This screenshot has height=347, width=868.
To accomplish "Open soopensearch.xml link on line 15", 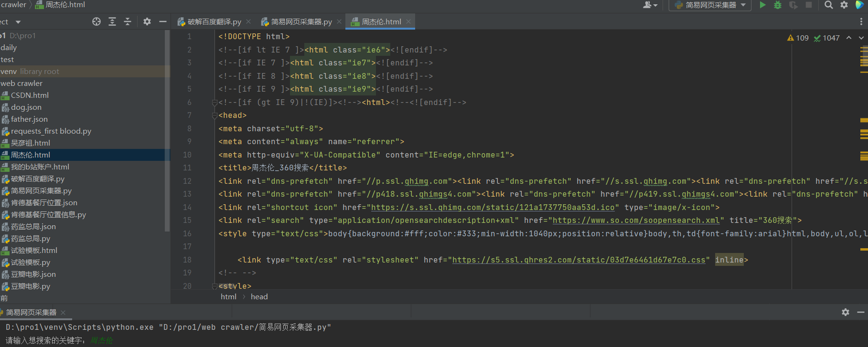I will [x=636, y=221].
